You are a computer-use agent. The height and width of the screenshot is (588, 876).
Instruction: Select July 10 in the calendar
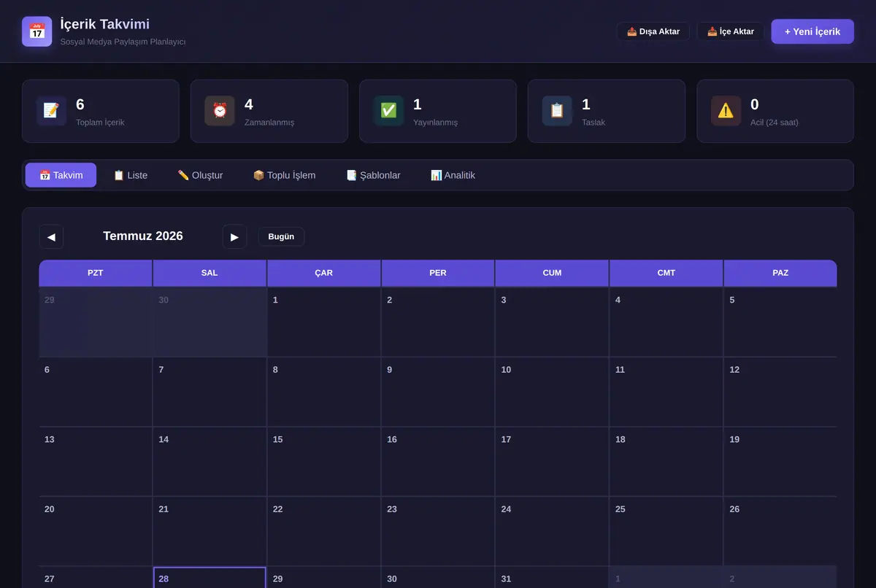click(552, 392)
